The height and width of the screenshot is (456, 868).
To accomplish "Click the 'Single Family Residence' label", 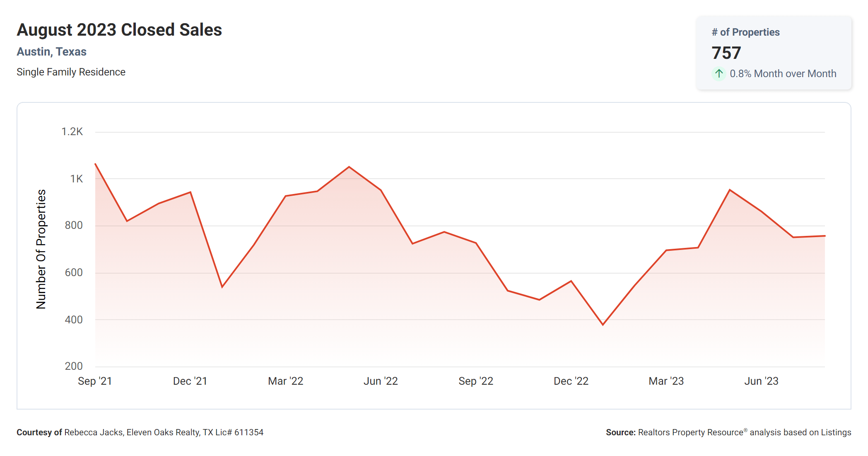I will click(71, 72).
